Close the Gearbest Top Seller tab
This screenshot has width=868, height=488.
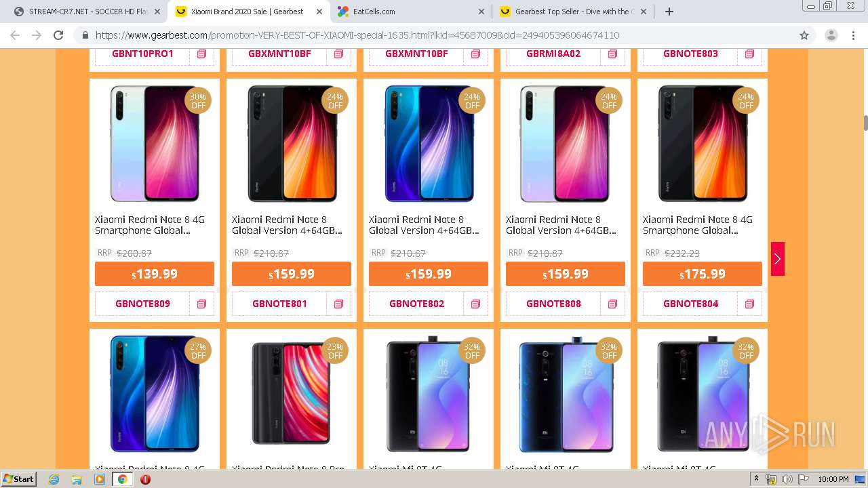pyautogui.click(x=644, y=12)
